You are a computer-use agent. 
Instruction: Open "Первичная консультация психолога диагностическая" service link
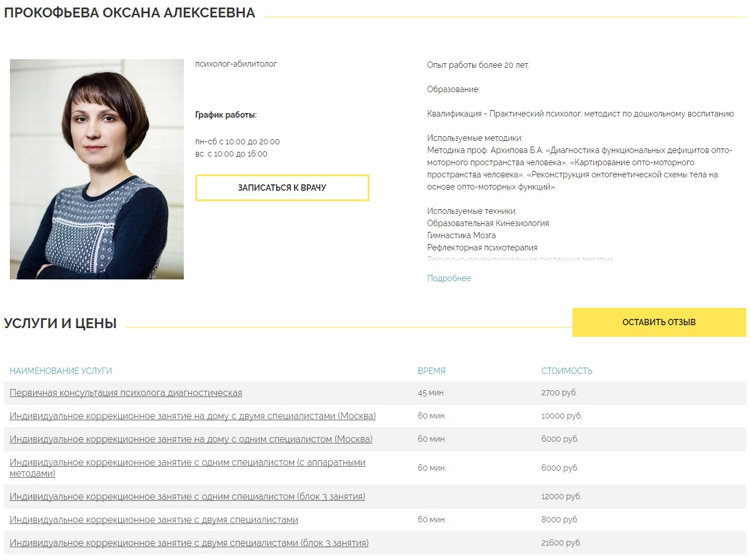click(x=126, y=393)
